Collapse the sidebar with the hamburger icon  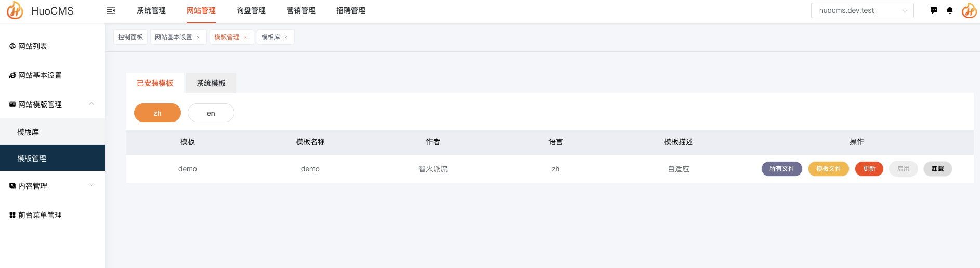[110, 10]
